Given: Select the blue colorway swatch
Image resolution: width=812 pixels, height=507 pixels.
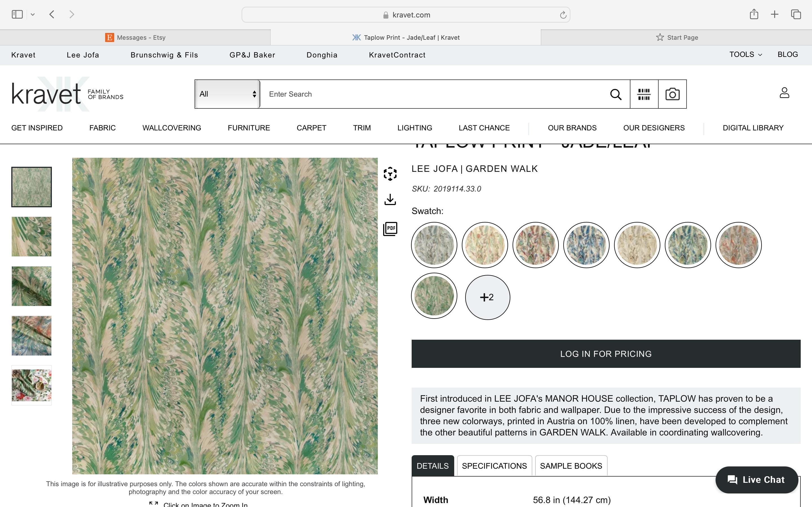Looking at the screenshot, I should tap(586, 245).
